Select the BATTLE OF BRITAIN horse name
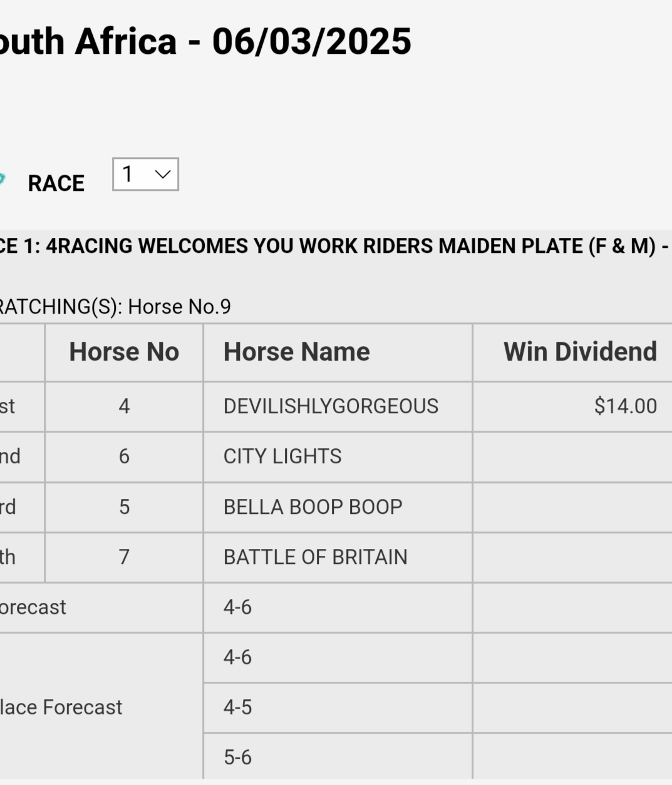Image resolution: width=672 pixels, height=785 pixels. pos(315,557)
